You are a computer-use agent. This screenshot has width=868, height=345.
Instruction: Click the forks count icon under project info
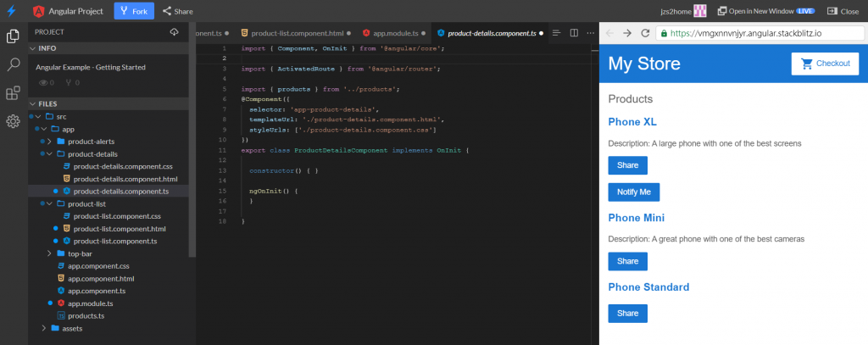[69, 82]
